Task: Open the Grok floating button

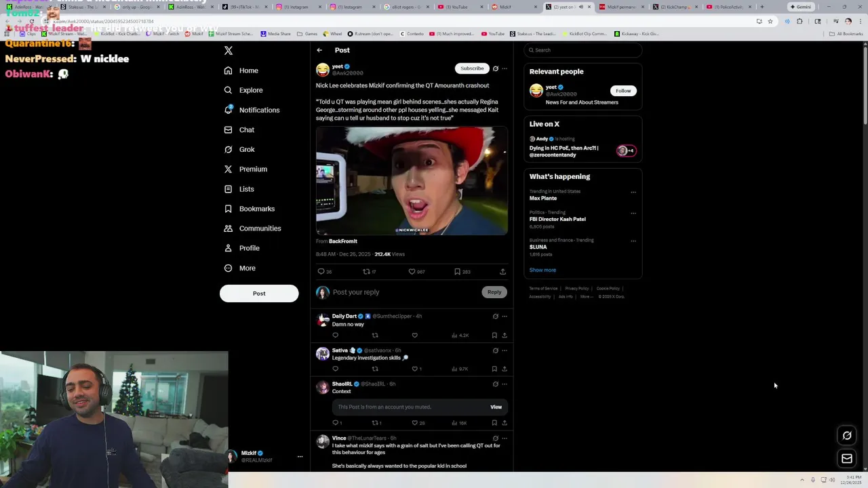Action: point(847,436)
